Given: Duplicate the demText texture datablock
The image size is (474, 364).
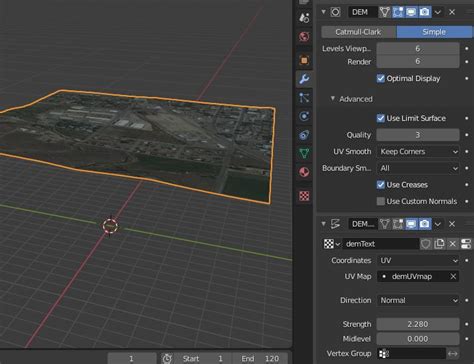Looking at the screenshot, I should (x=439, y=244).
